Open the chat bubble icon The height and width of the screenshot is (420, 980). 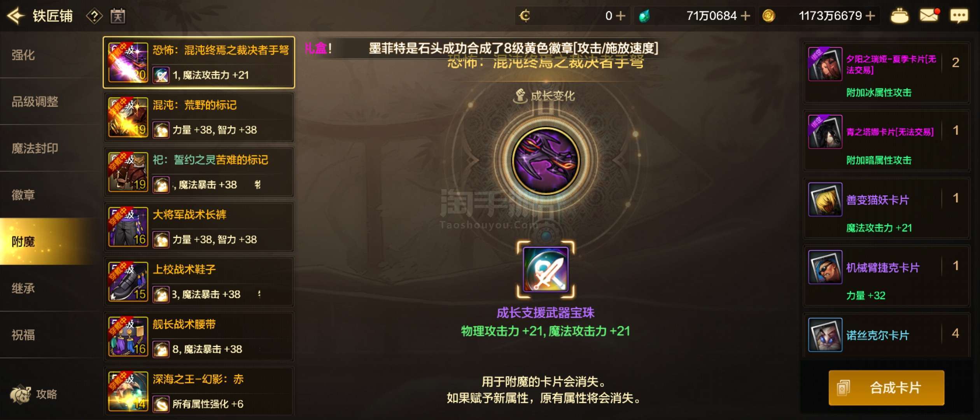click(959, 16)
